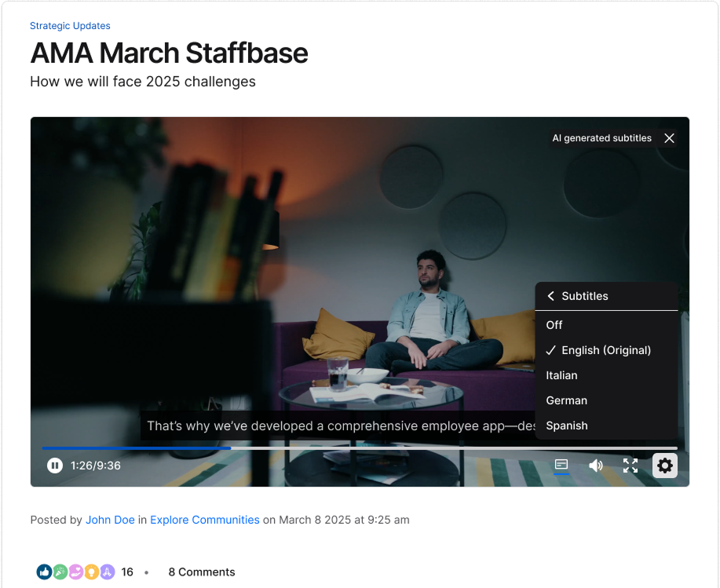
Task: Click the subtitle caption text overlay
Action: tap(338, 425)
